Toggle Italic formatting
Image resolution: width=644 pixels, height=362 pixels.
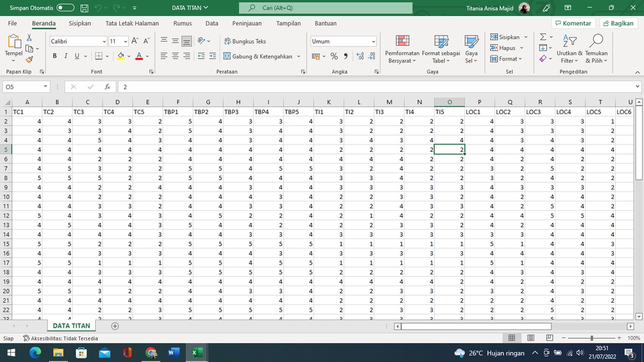[x=66, y=56]
